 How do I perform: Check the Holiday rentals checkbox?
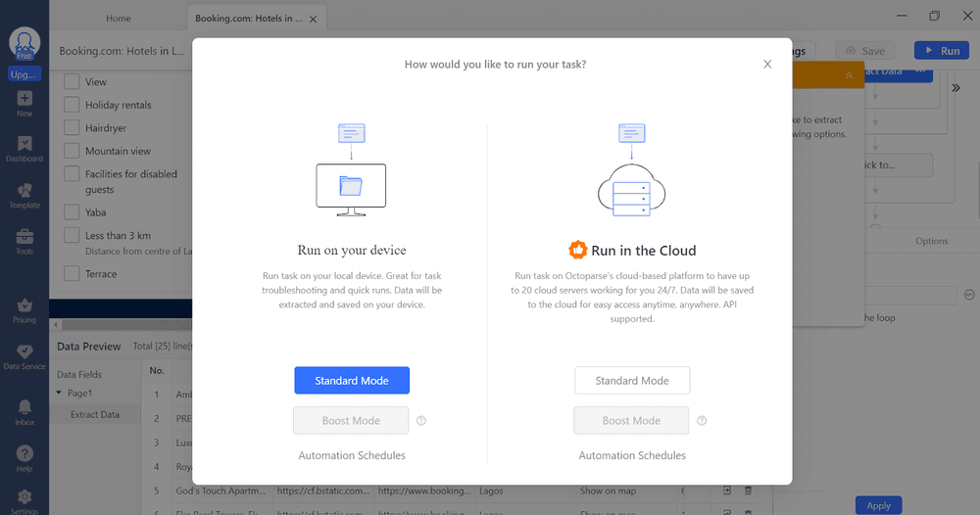[x=72, y=105]
